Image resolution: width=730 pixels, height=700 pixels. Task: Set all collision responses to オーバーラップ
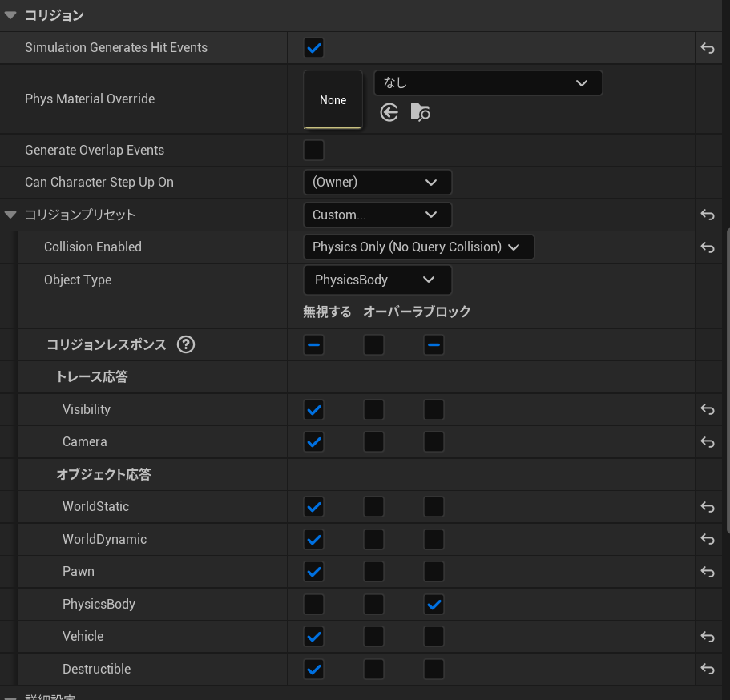pos(373,345)
